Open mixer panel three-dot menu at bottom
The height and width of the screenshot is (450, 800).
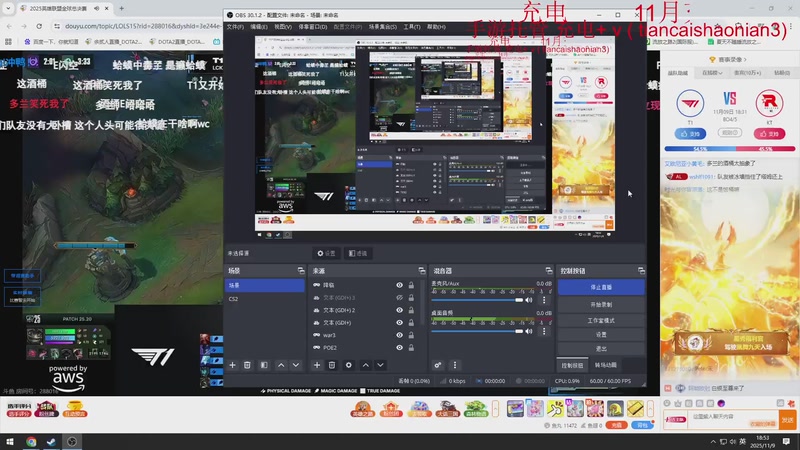point(455,365)
